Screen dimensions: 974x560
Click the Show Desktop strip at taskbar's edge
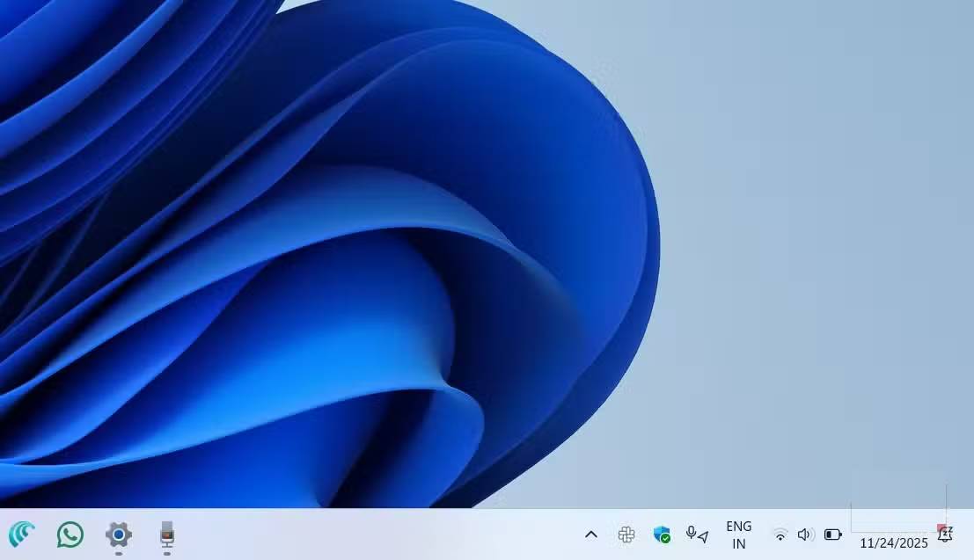point(971,535)
